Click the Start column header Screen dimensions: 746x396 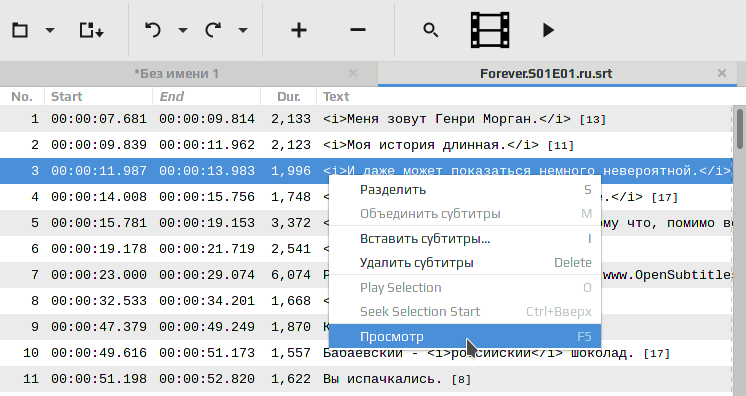pos(98,97)
